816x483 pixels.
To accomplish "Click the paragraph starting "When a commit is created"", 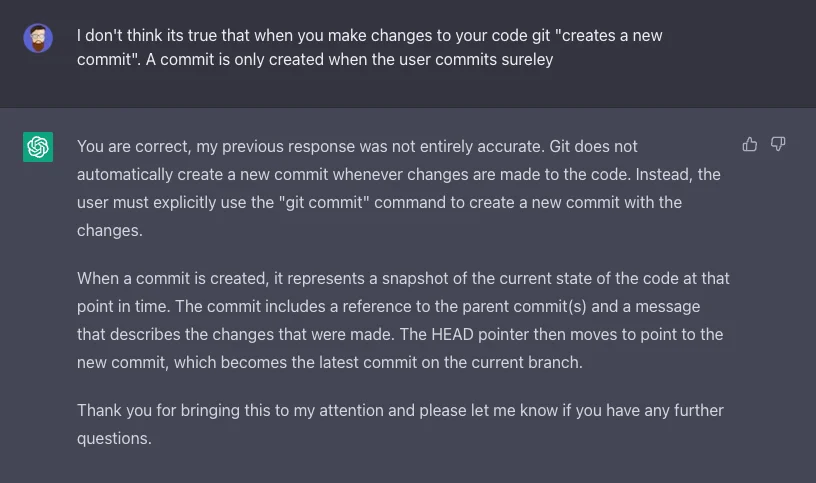I will 400,320.
